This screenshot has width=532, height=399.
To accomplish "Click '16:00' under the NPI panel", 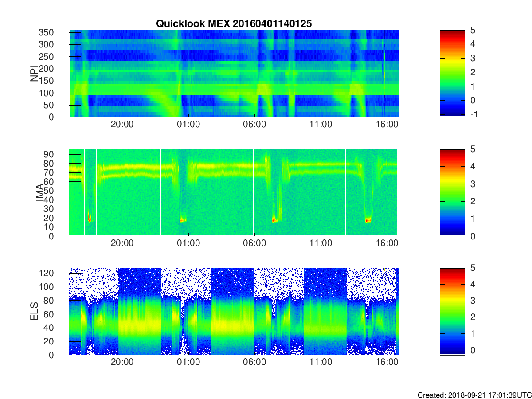I will tap(387, 125).
